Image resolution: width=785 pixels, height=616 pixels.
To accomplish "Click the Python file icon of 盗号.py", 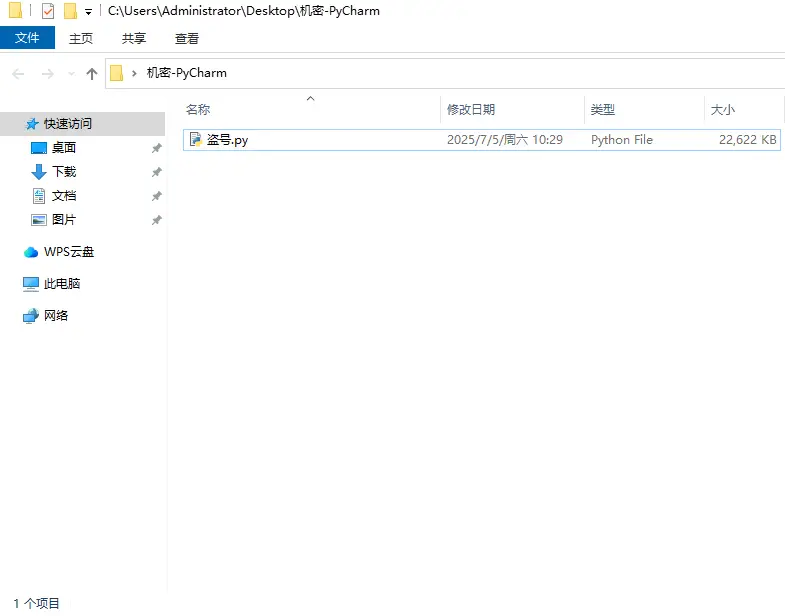I will pos(196,139).
